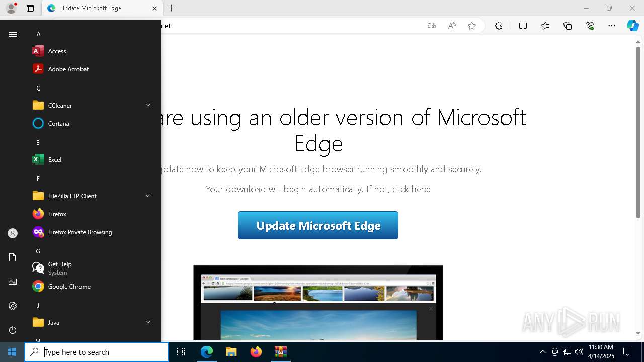Jump via the letter A section header
This screenshot has height=362, width=644.
(x=38, y=34)
